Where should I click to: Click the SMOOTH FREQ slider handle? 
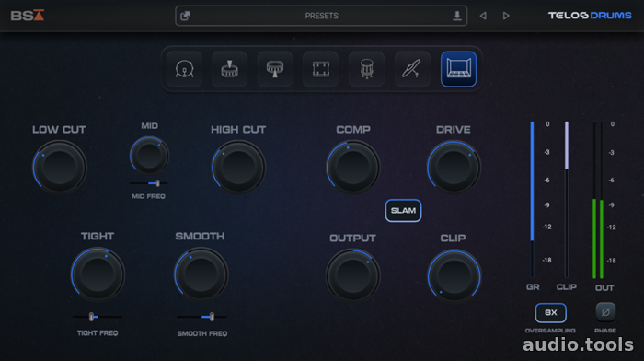tap(212, 317)
